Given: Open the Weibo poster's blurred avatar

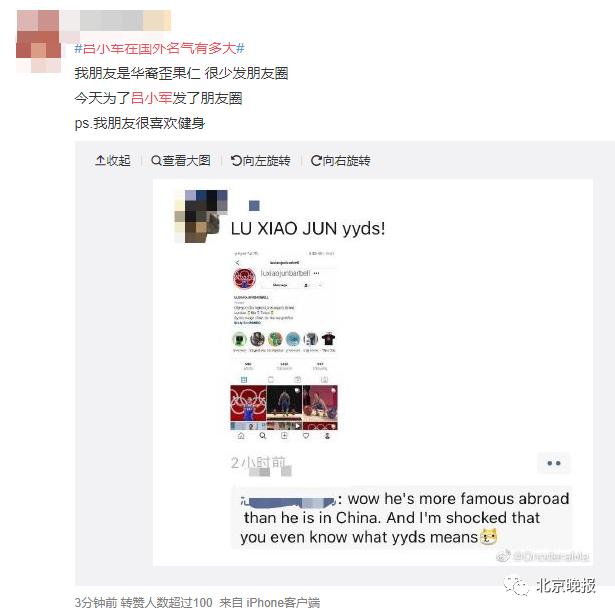Looking at the screenshot, I should click(x=38, y=41).
